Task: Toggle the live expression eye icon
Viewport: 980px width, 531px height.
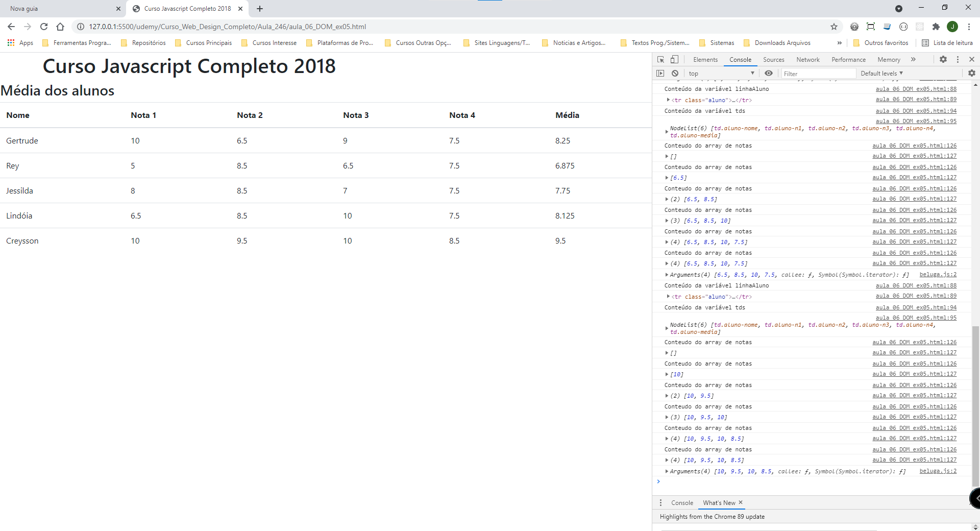Action: (x=768, y=74)
